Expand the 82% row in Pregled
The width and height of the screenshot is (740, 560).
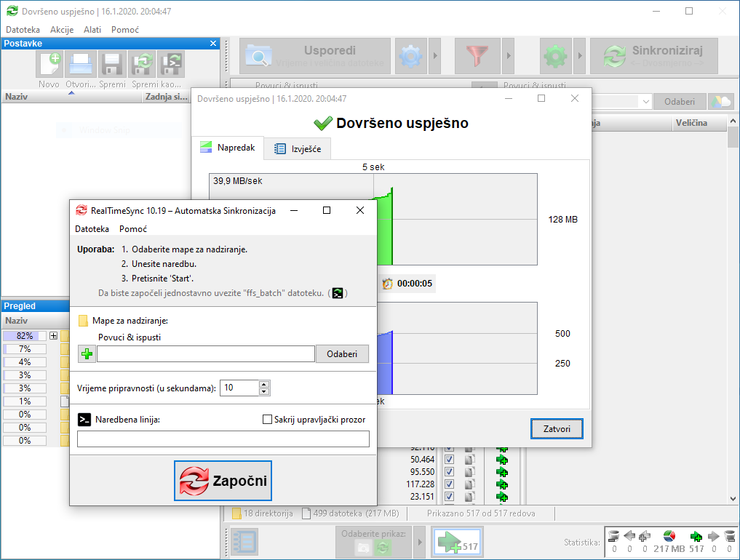coord(53,336)
